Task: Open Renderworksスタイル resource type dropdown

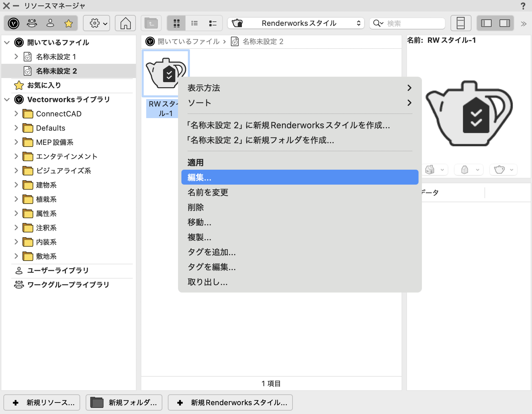Action: click(296, 23)
